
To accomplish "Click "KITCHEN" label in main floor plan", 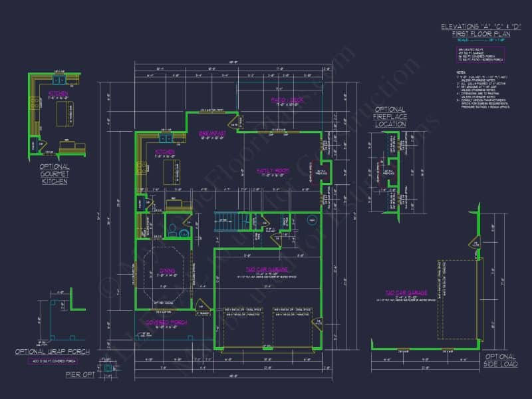I will [x=164, y=152].
